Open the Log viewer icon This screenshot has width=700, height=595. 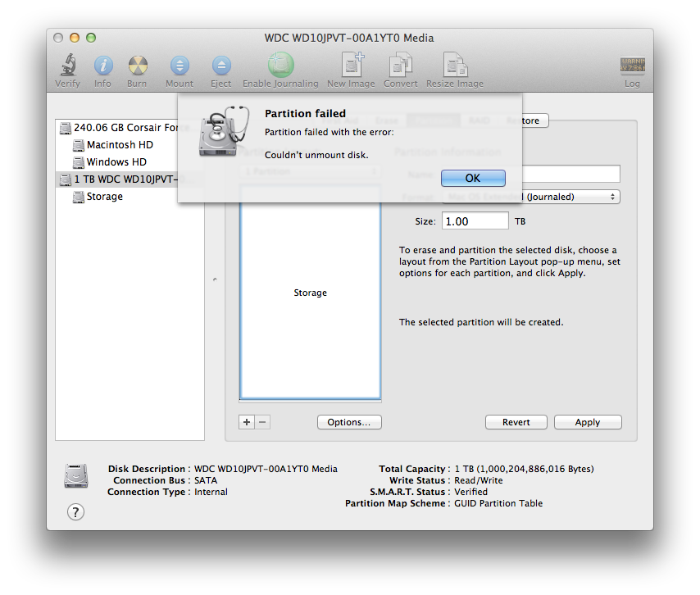tap(632, 65)
